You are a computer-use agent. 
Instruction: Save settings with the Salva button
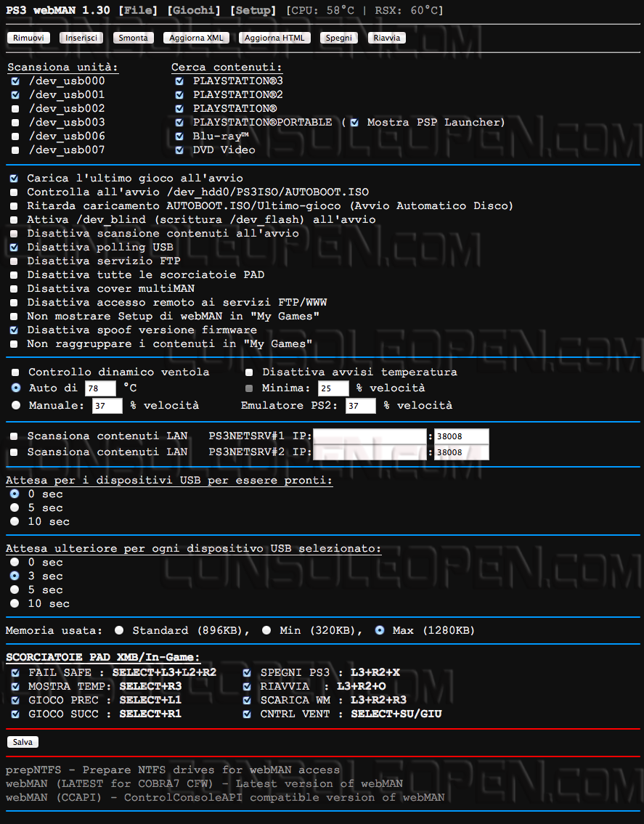[x=23, y=742]
